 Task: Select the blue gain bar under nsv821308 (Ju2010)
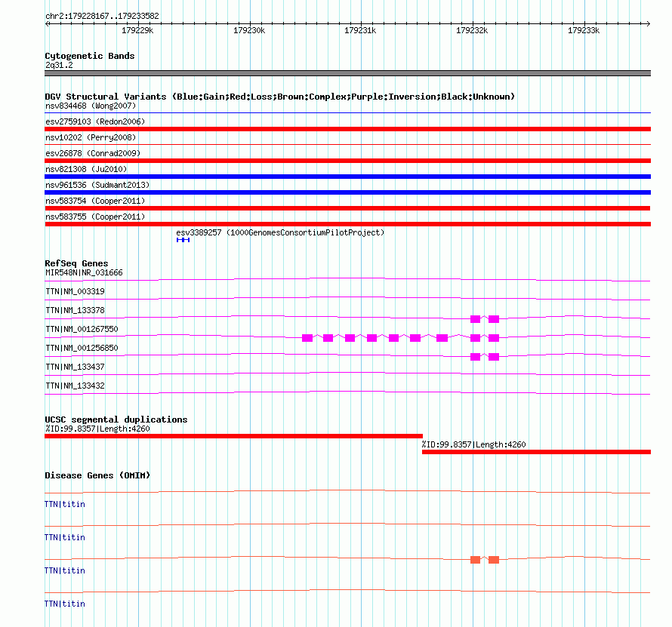pyautogui.click(x=347, y=177)
